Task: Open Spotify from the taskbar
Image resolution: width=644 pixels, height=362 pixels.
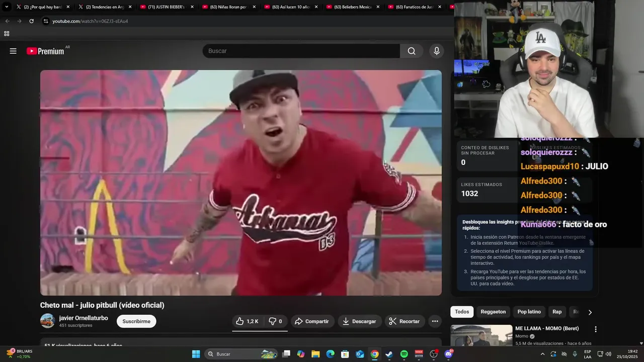Action: coord(404,354)
